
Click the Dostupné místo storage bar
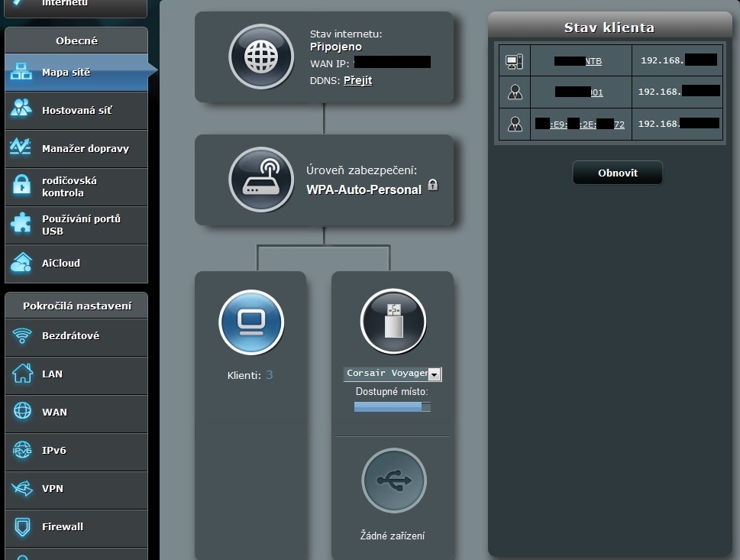tap(392, 407)
